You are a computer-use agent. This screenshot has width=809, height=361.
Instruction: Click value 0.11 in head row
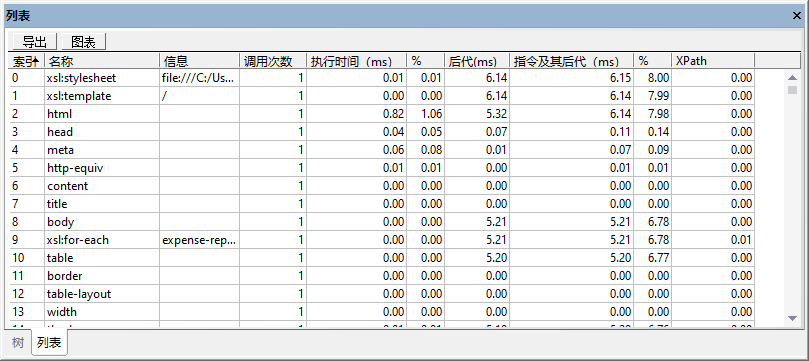point(620,133)
